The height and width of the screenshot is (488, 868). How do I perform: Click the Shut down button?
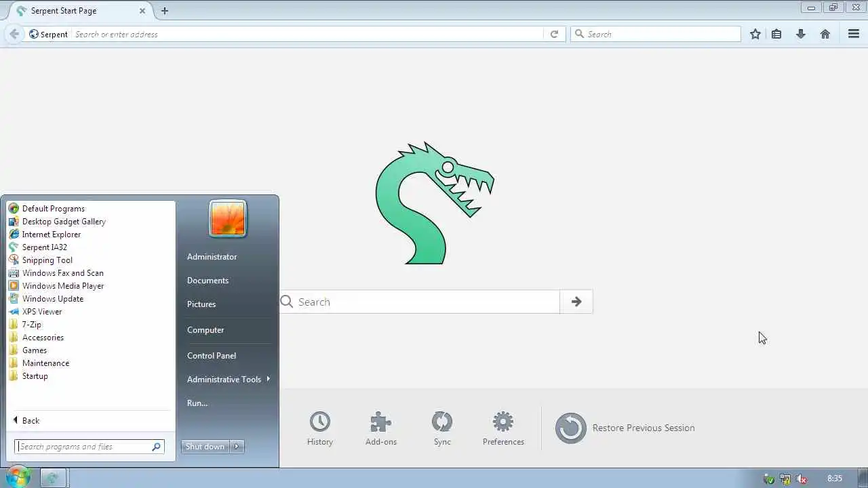click(205, 447)
